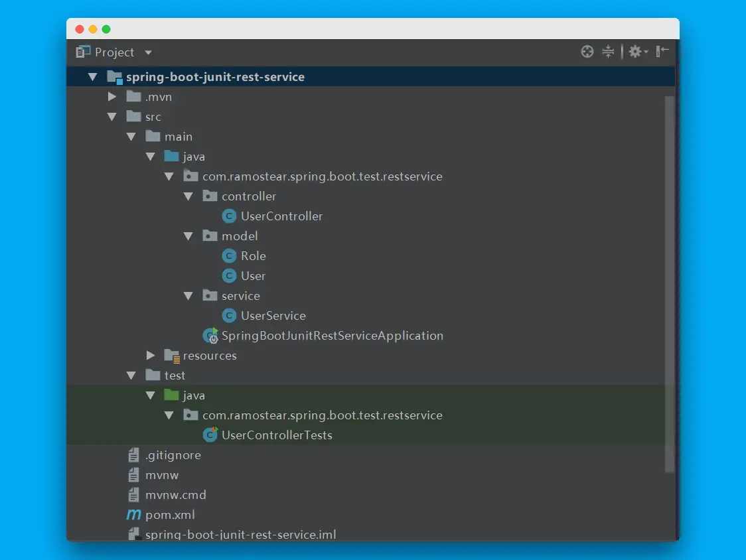Screen dimensions: 746x560
Task: Click the scroll-from-source crosshair icon
Action: click(x=587, y=51)
